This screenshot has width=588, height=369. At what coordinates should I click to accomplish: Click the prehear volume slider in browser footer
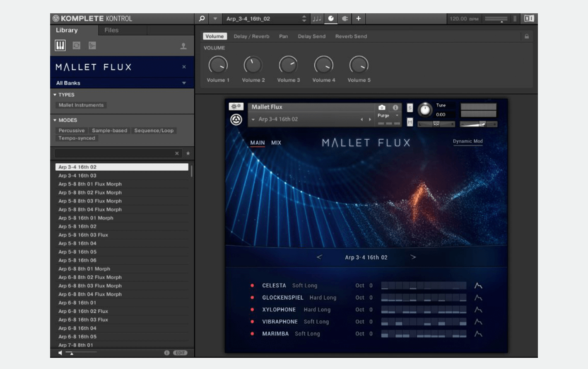82,353
